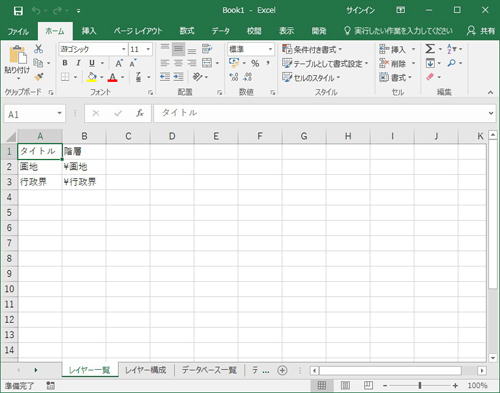This screenshot has height=393, width=500.
Task: Click the zoom slider handle
Action: point(420,386)
